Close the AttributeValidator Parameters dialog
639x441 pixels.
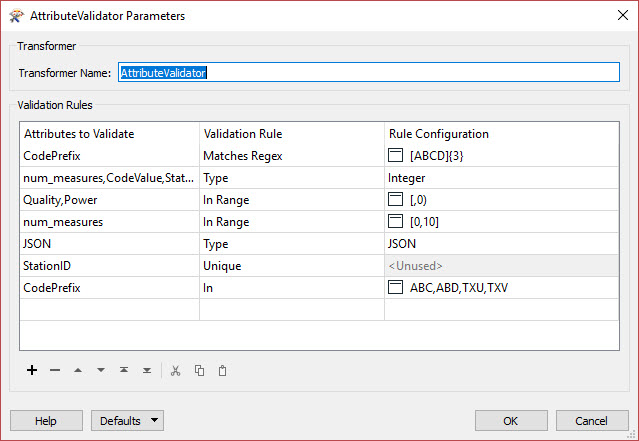coord(623,15)
